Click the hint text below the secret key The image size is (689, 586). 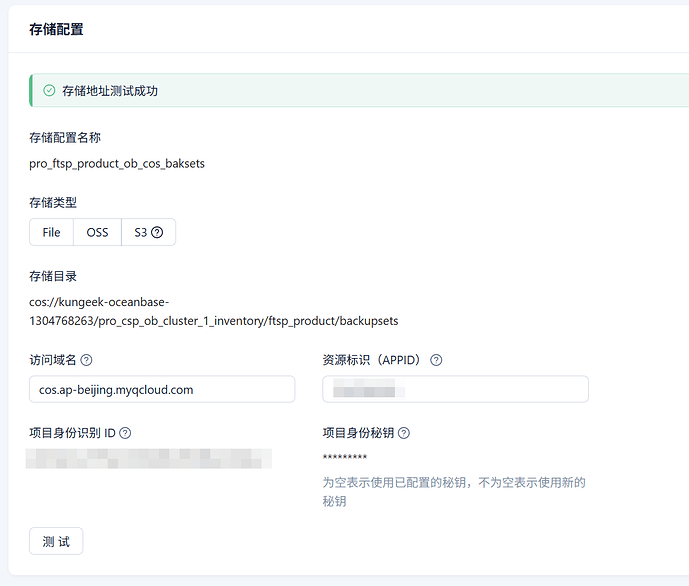[453, 491]
